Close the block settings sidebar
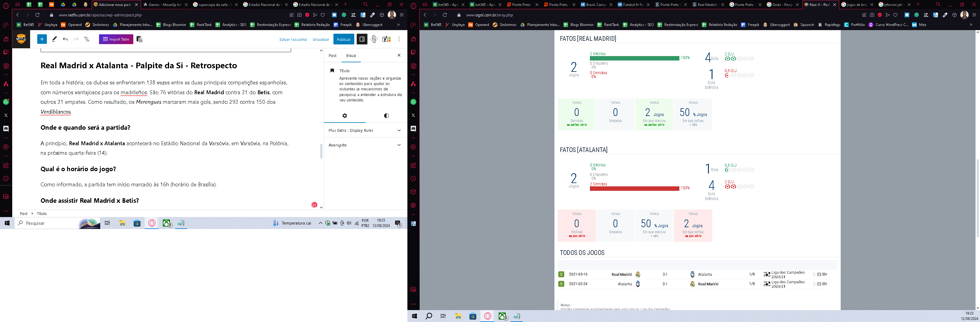Image resolution: width=980 pixels, height=322 pixels. tap(399, 55)
